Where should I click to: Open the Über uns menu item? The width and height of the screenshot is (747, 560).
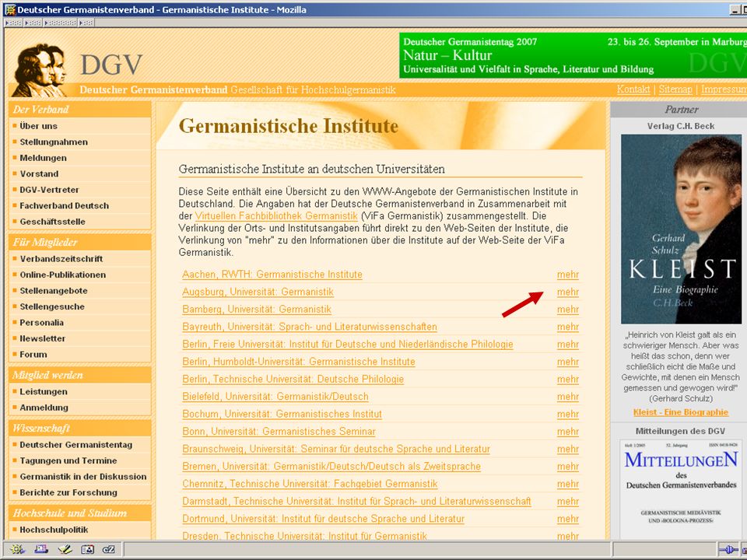click(39, 126)
